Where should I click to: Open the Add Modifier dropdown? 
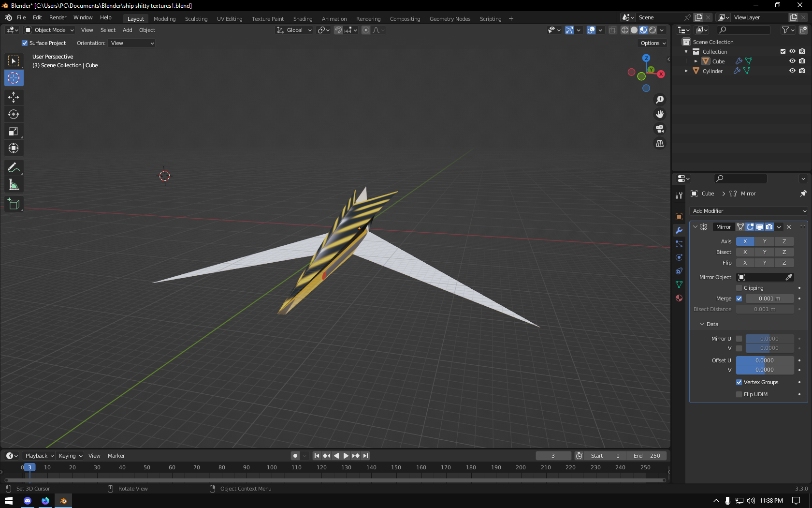tap(749, 211)
